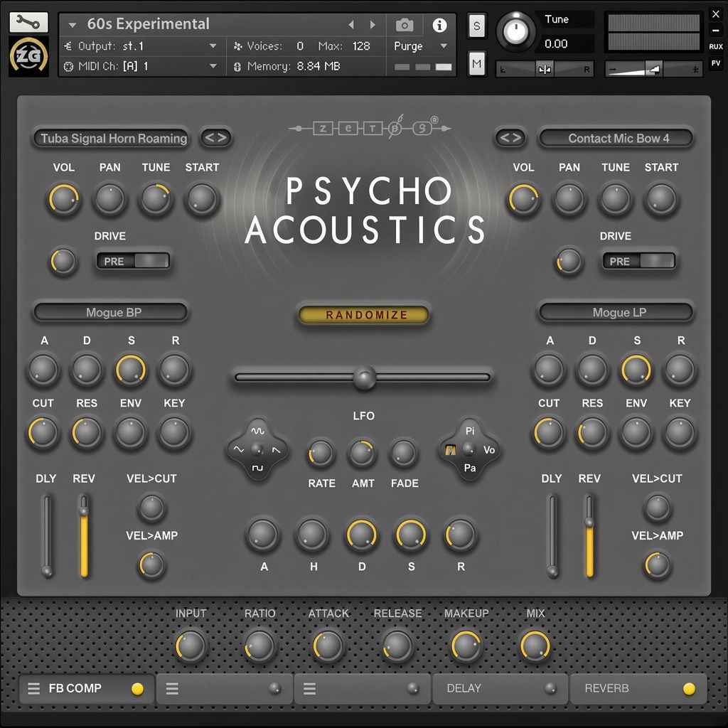Image resolution: width=728 pixels, height=728 pixels.
Task: Toggle left layer drive PRE switch
Action: 133,261
